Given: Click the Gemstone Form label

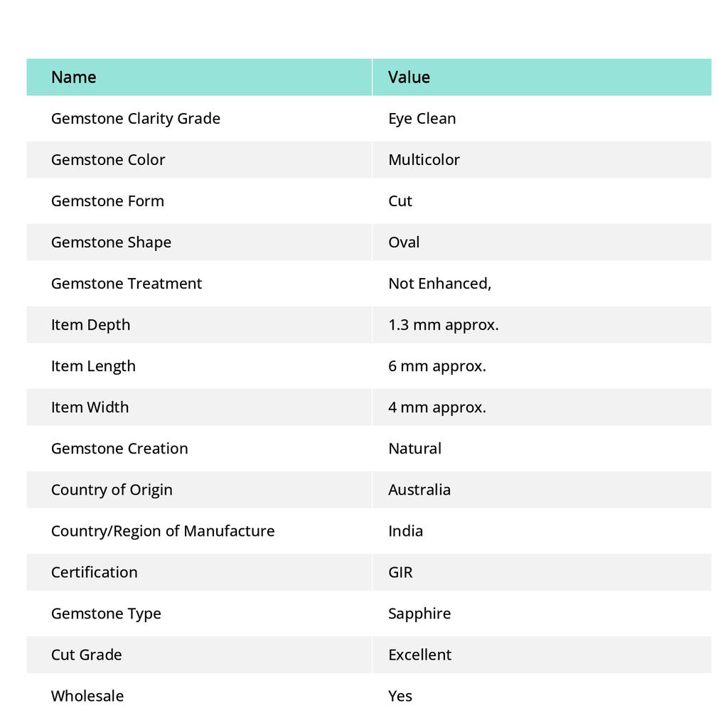Looking at the screenshot, I should coord(108,201).
